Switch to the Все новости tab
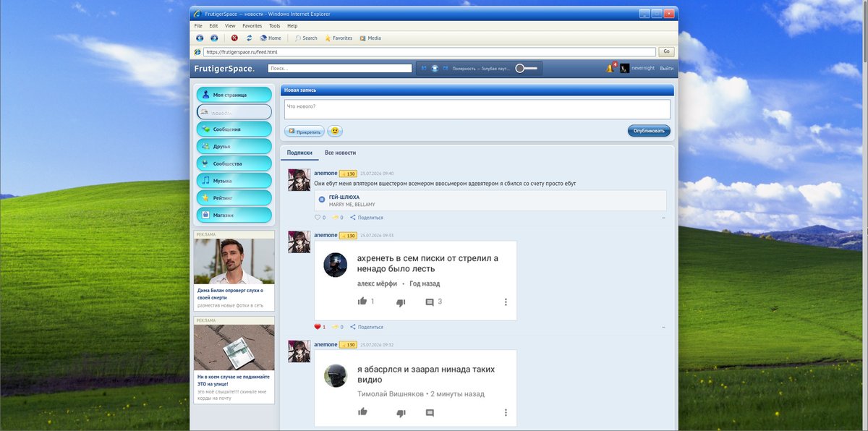The height and width of the screenshot is (431, 868). click(340, 153)
